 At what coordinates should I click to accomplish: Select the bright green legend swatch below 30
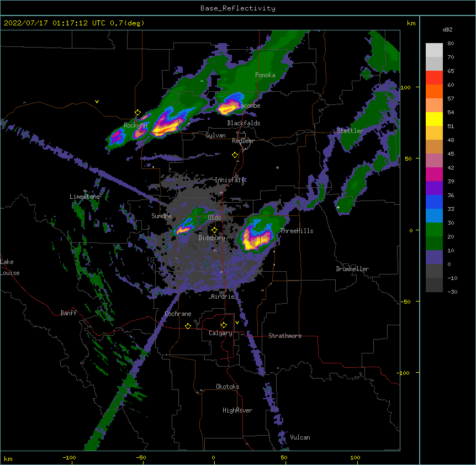click(434, 230)
